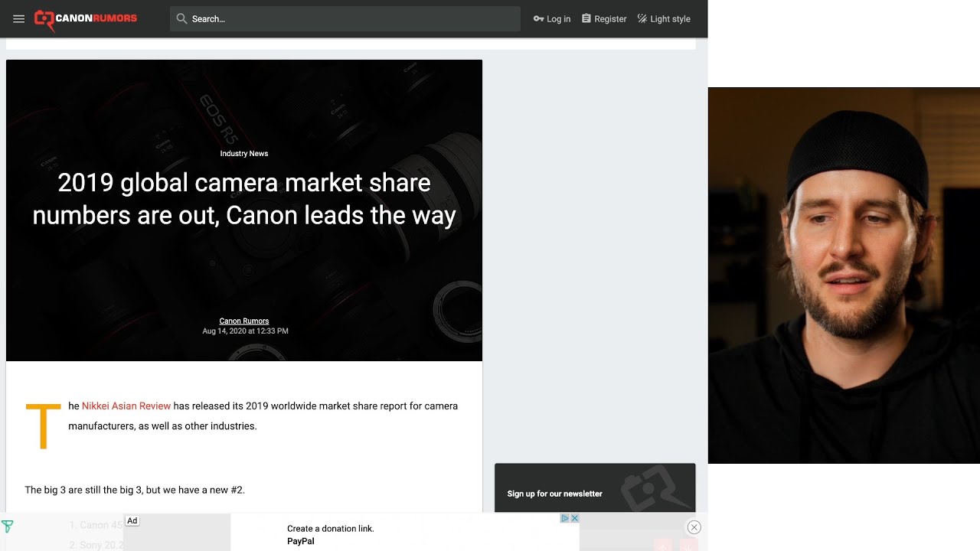
Task: Go to Canon Rumors home via logo
Action: pyautogui.click(x=86, y=20)
